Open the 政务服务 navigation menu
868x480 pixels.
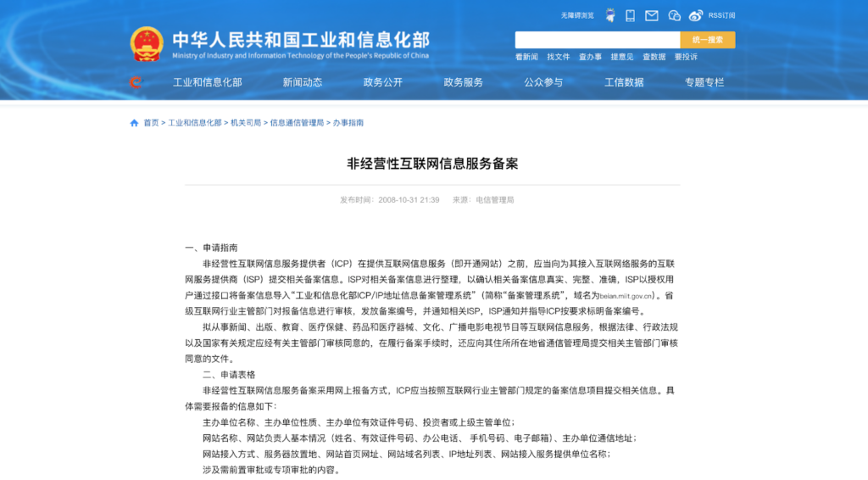(464, 82)
